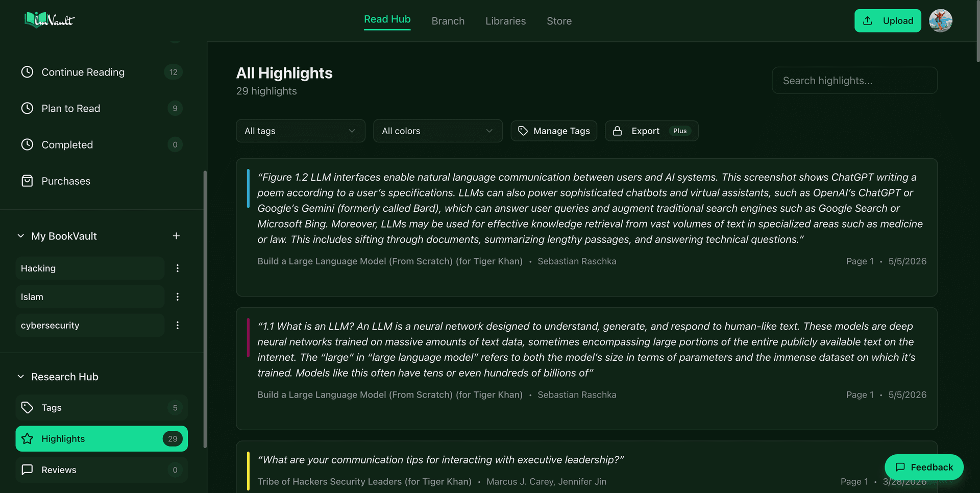Collapse the My BookVault section

point(21,236)
